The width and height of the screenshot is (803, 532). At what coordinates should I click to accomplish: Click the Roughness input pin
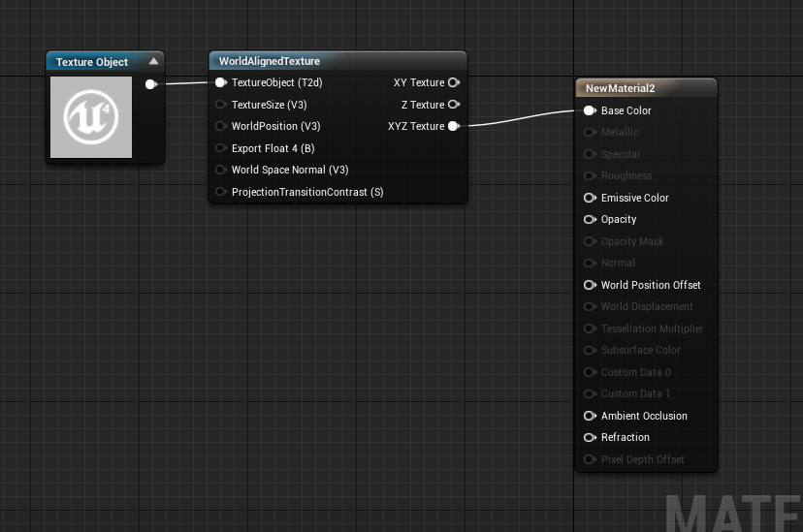[590, 176]
